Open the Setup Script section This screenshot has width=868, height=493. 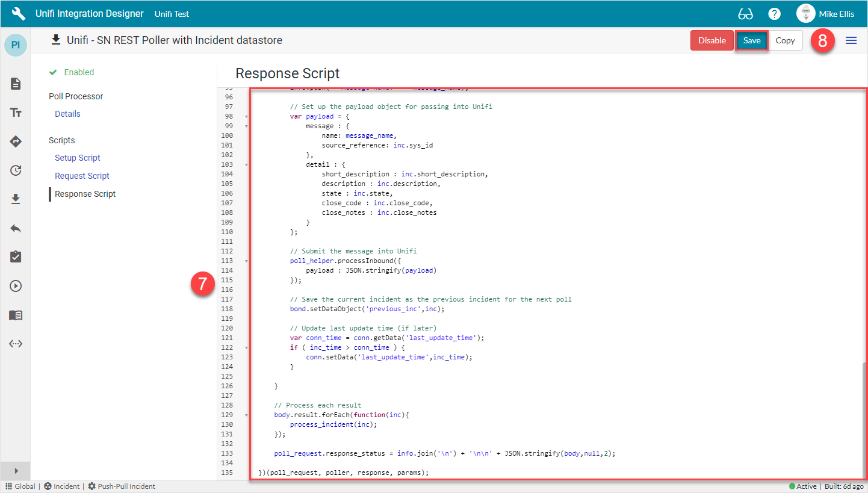point(78,158)
